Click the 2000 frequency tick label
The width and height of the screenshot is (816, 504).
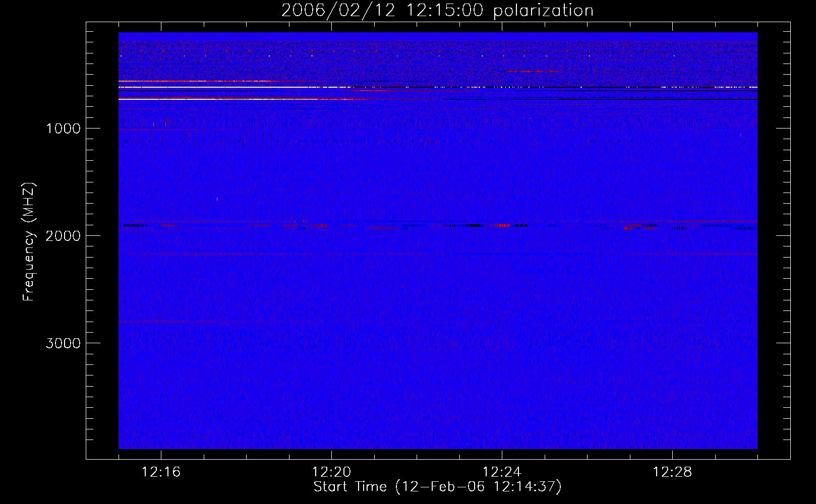63,236
